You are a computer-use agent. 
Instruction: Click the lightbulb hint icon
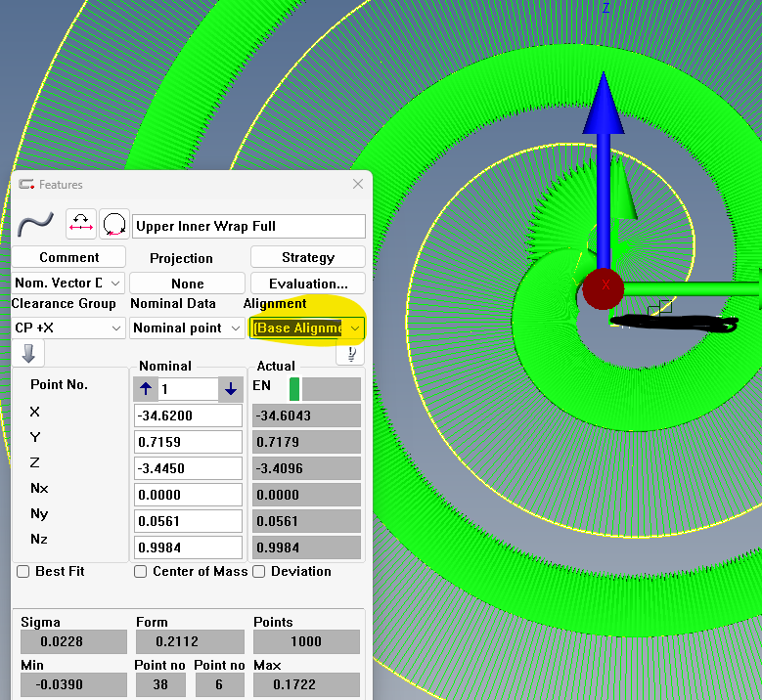point(349,354)
